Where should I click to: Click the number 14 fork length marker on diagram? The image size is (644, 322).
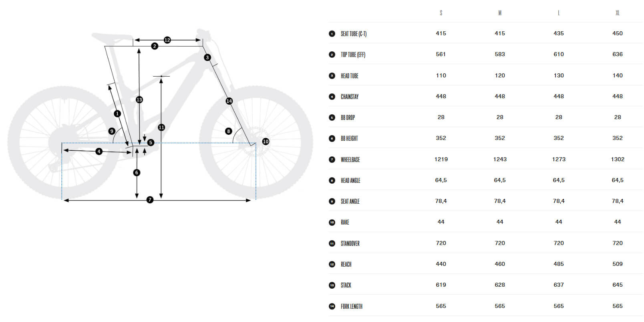point(229,101)
